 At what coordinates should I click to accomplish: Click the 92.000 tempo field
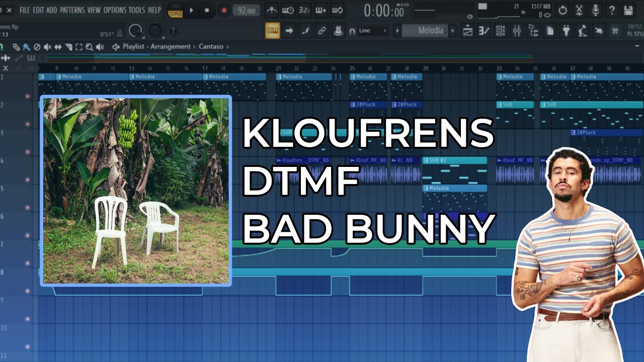(x=247, y=11)
